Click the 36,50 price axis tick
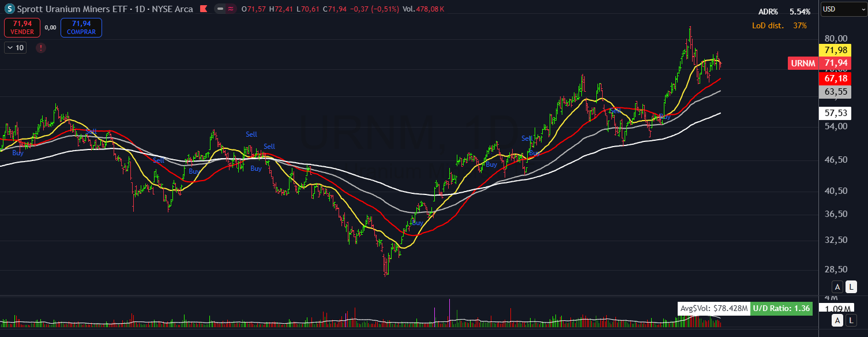The width and height of the screenshot is (868, 337). tap(836, 214)
